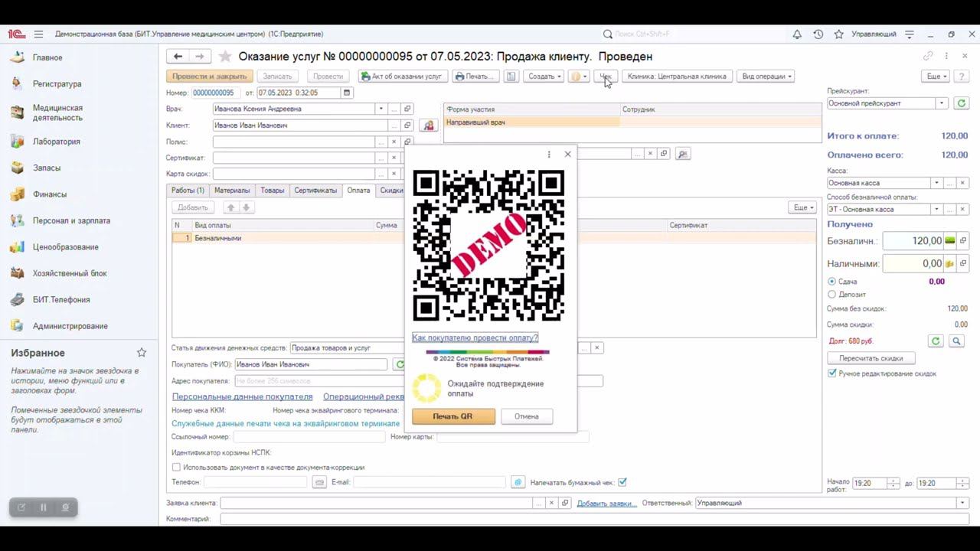This screenshot has width=980, height=551.
Task: Expand Вид операции dropdown
Action: click(x=764, y=77)
